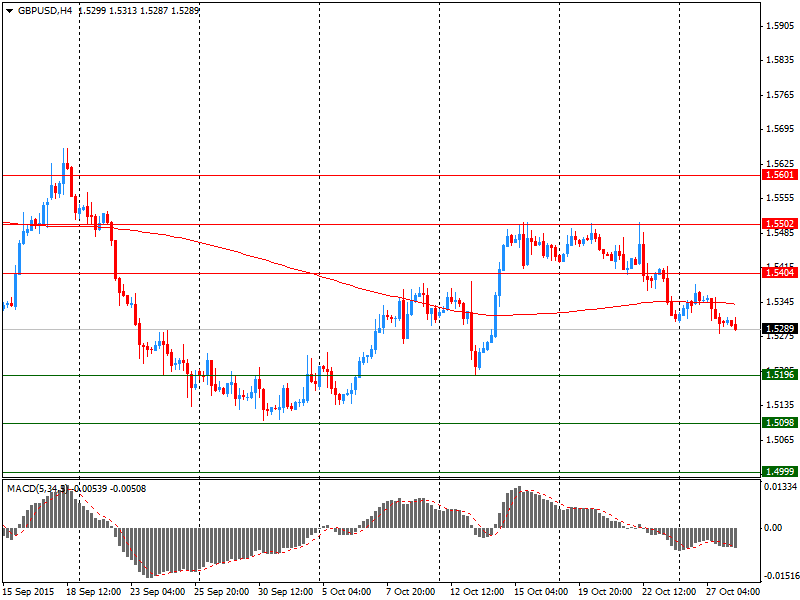Click the 1.5765 price scale value
The image size is (800, 600).
click(x=781, y=95)
